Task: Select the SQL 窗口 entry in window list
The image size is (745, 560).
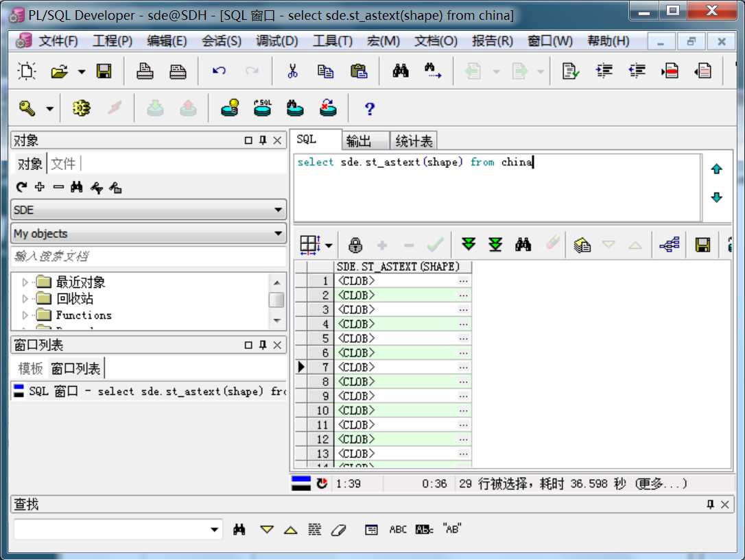Action: tap(149, 391)
